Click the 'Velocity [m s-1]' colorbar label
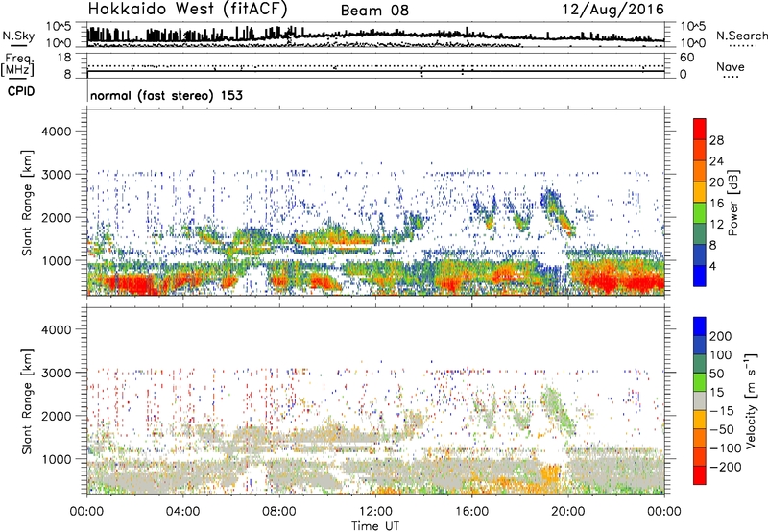 coord(751,400)
